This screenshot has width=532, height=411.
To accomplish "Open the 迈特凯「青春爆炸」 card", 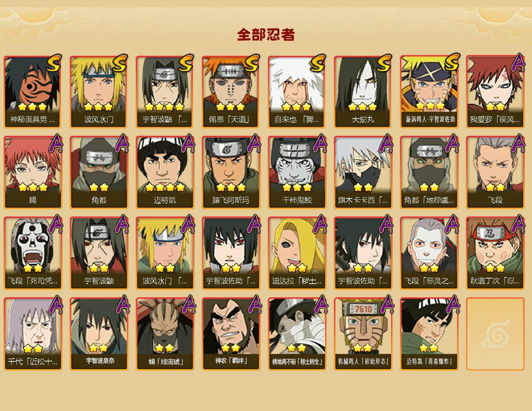I will coord(429,334).
